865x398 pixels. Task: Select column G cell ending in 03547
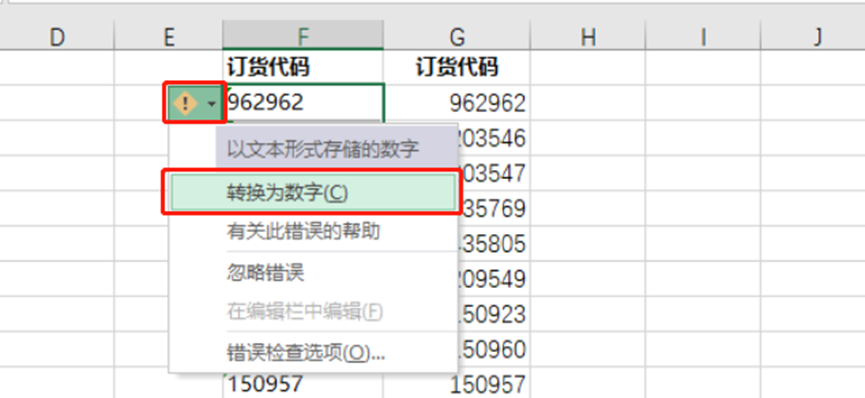pos(494,173)
